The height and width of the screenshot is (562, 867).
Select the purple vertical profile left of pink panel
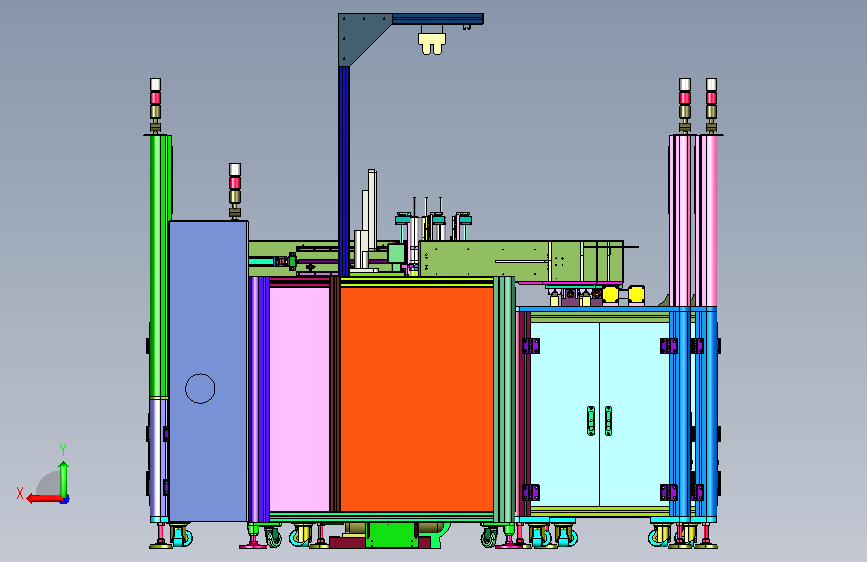259,399
